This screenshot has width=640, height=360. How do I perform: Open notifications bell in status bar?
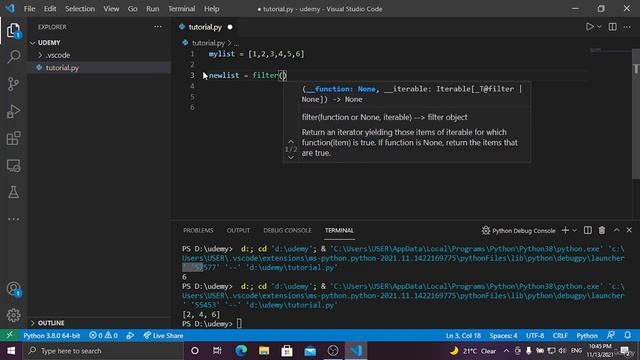pyautogui.click(x=628, y=336)
